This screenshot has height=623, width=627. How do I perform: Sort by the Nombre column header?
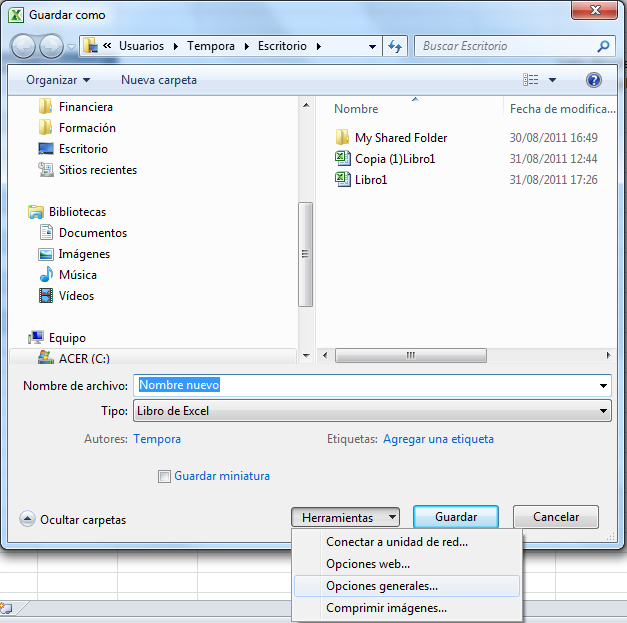click(x=356, y=109)
